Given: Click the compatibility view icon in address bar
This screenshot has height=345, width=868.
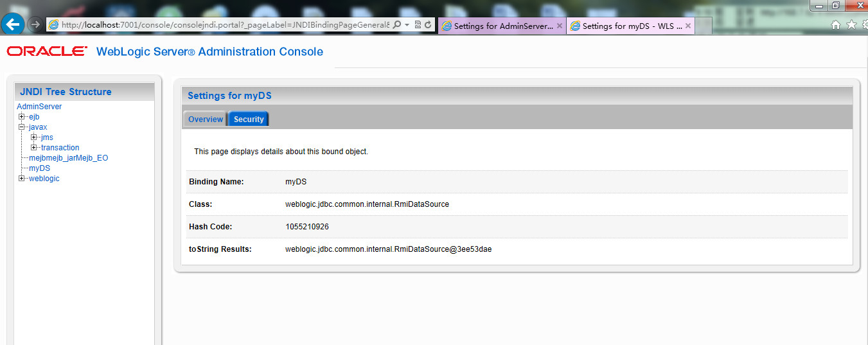Looking at the screenshot, I should pyautogui.click(x=418, y=24).
